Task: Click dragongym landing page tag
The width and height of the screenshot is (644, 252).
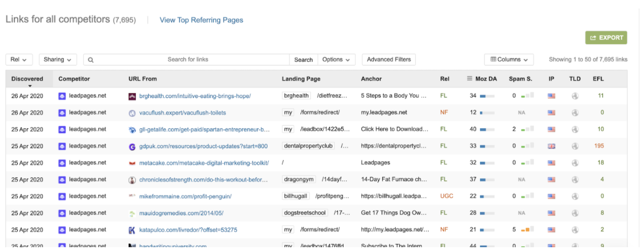Action: point(299,180)
